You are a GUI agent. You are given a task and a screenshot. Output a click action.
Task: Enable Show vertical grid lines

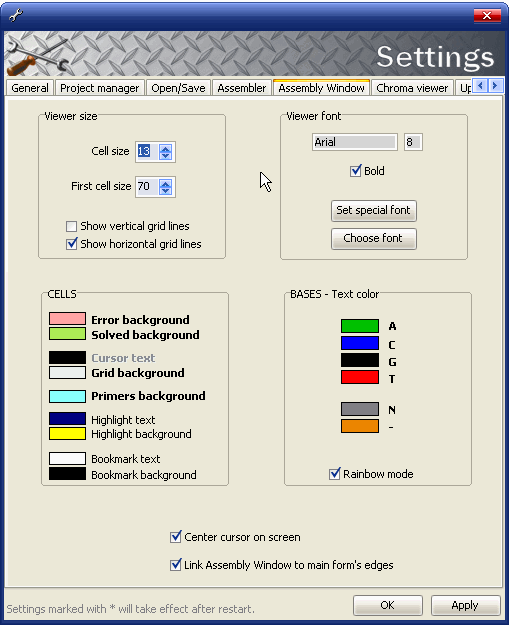[71, 226]
